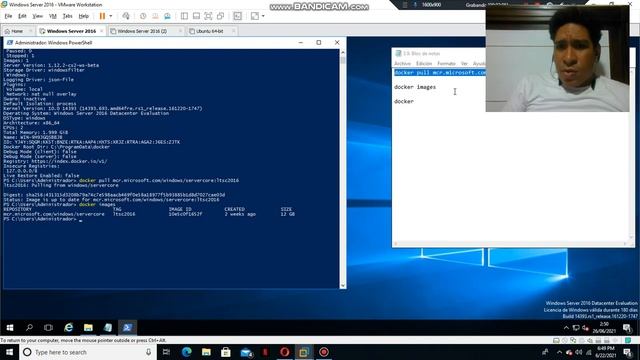
Task: Close the Ubuntu 64-bit tab
Action: [233, 31]
